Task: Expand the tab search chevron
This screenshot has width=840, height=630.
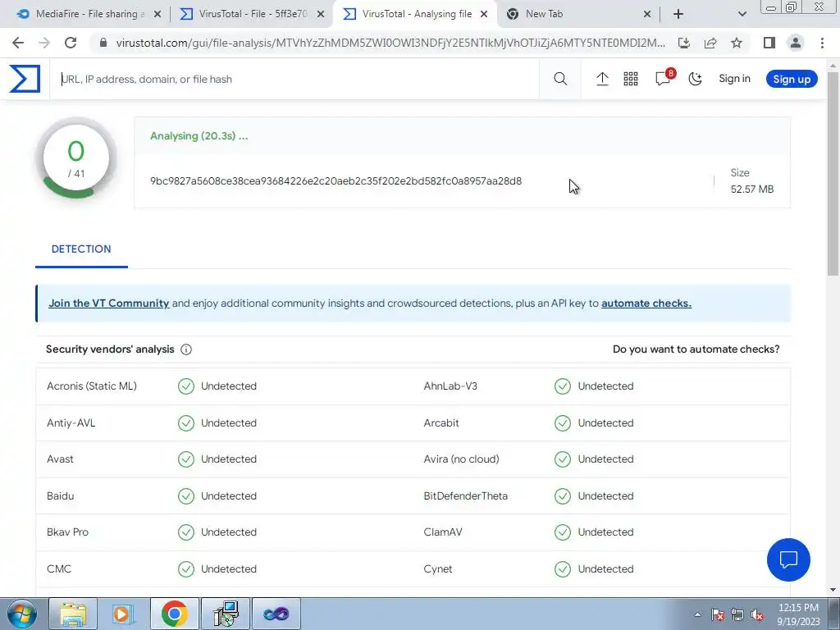Action: (742, 14)
